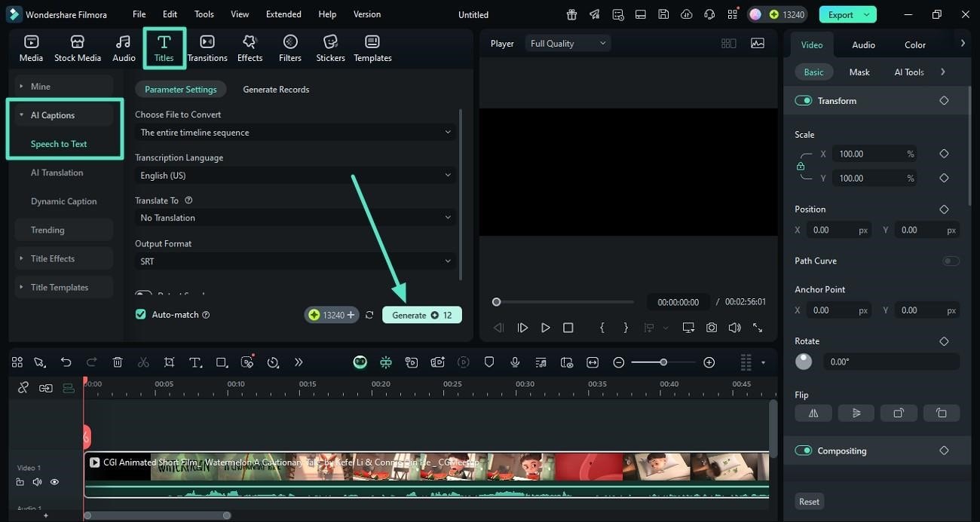980x522 pixels.
Task: Uncheck the Auto-match checkbox
Action: pyautogui.click(x=140, y=314)
